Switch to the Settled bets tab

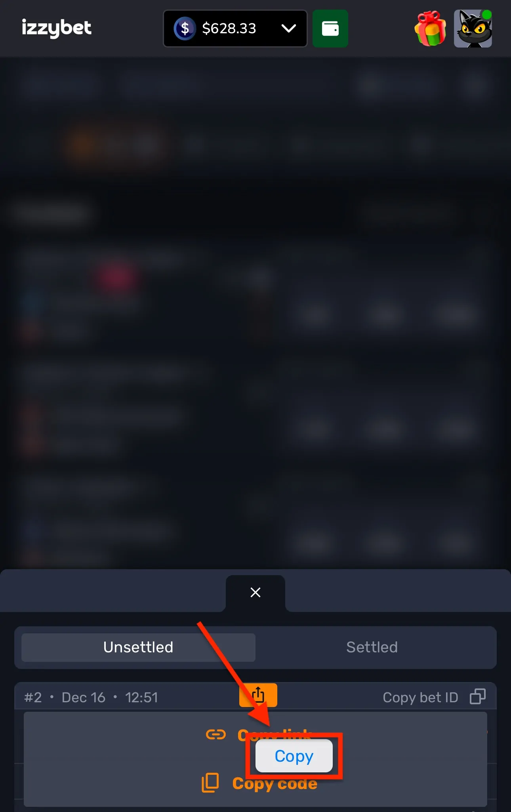pyautogui.click(x=372, y=647)
